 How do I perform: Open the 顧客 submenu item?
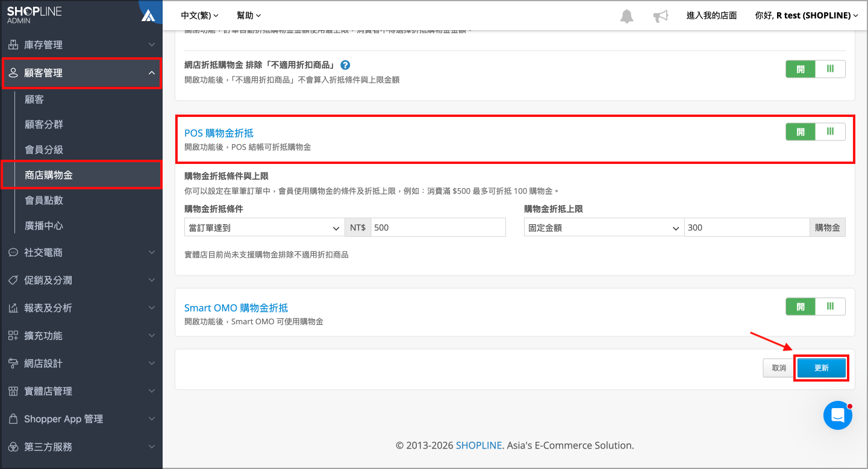tap(34, 99)
